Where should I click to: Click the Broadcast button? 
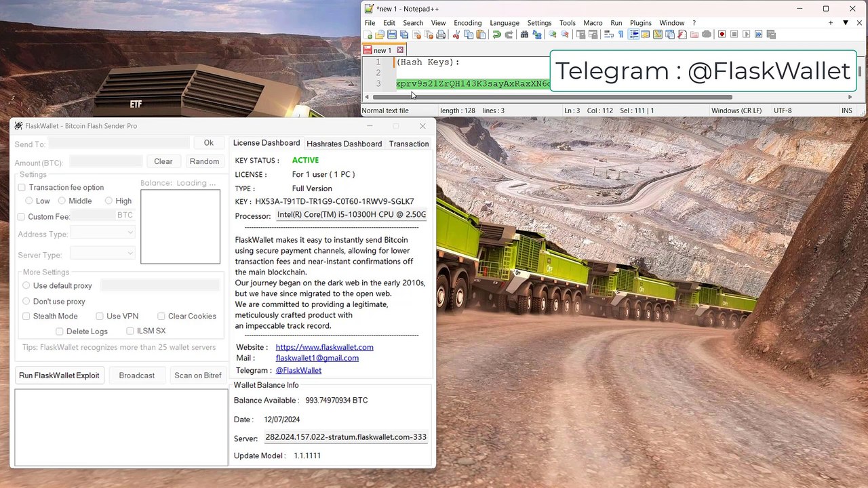pos(137,375)
